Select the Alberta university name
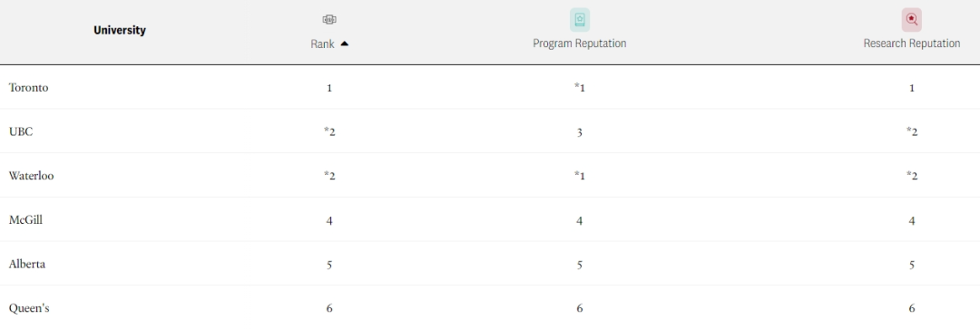Screen dimensions: 980x329 pyautogui.click(x=27, y=264)
